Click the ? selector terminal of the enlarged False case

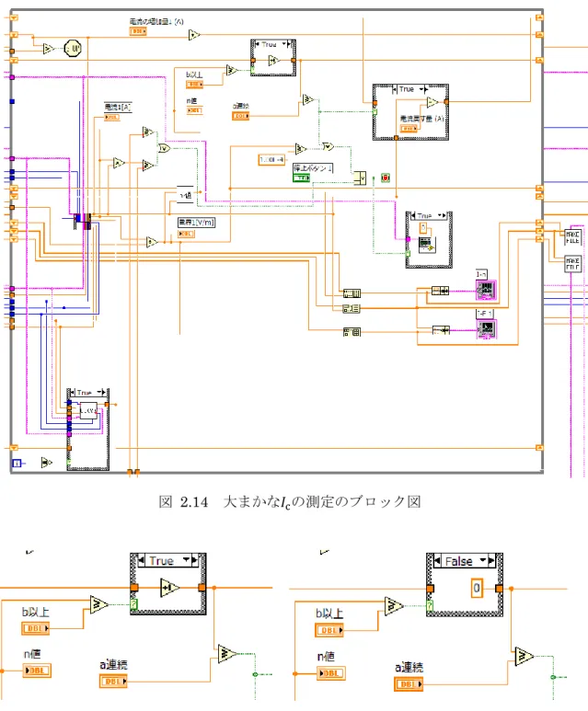(x=430, y=605)
